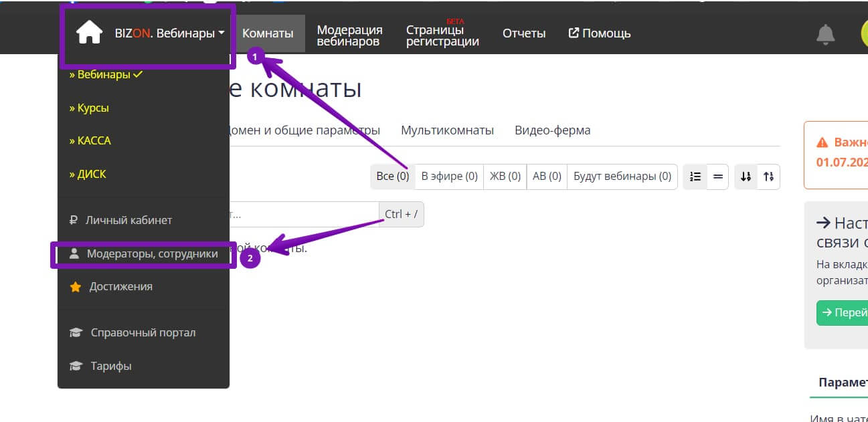868x422 pixels.
Task: Switch to detailed list view icon
Action: coord(695,177)
